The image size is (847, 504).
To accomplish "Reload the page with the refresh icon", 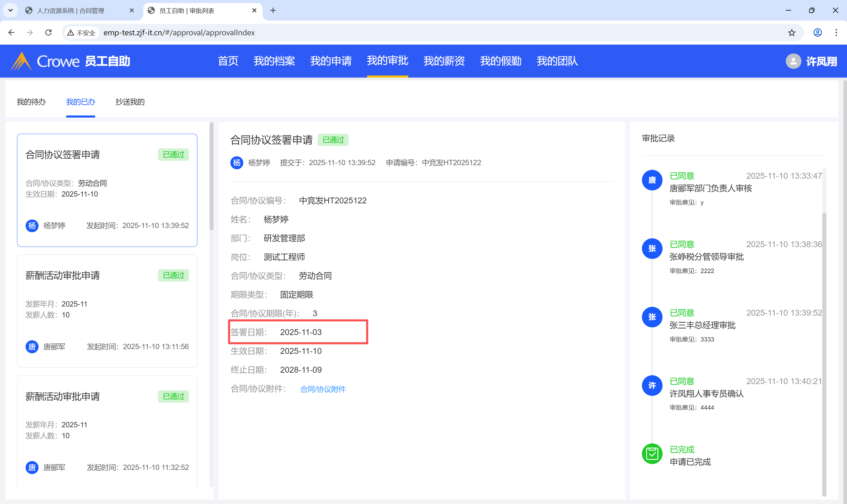I will tap(49, 33).
